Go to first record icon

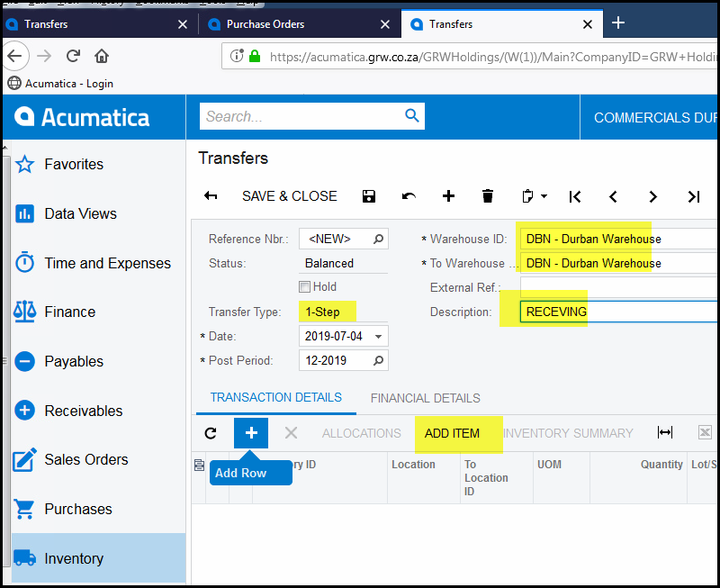575,196
